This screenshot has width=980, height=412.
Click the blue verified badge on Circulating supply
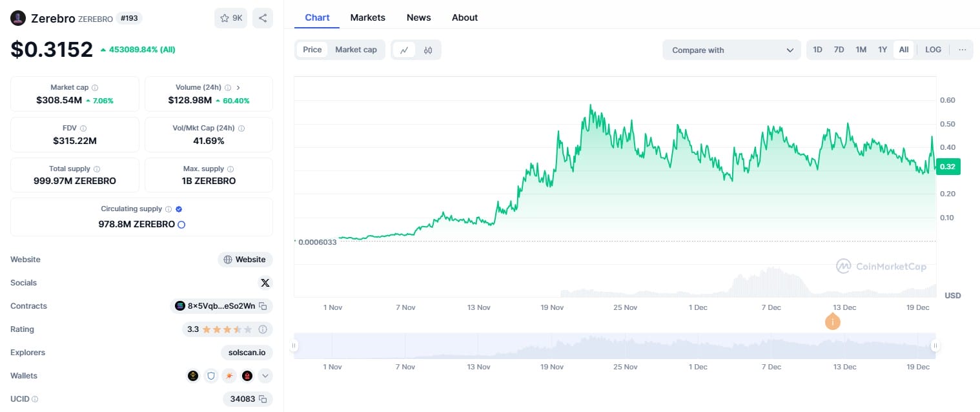(x=179, y=209)
